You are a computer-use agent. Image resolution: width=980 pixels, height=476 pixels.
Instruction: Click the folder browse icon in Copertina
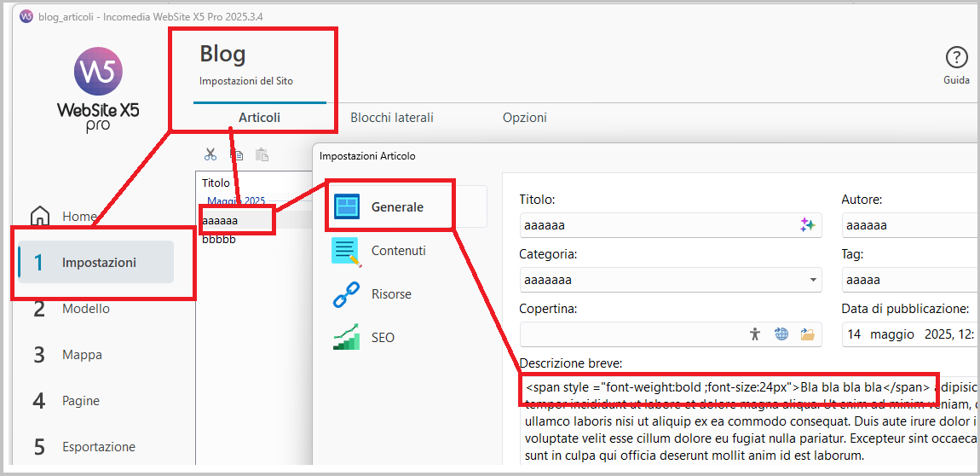(807, 334)
